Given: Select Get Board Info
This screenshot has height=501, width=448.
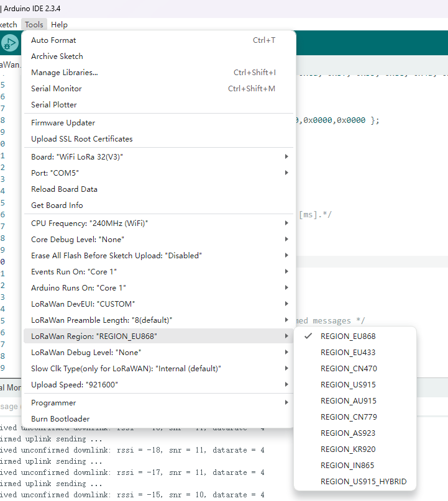Looking at the screenshot, I should 57,205.
